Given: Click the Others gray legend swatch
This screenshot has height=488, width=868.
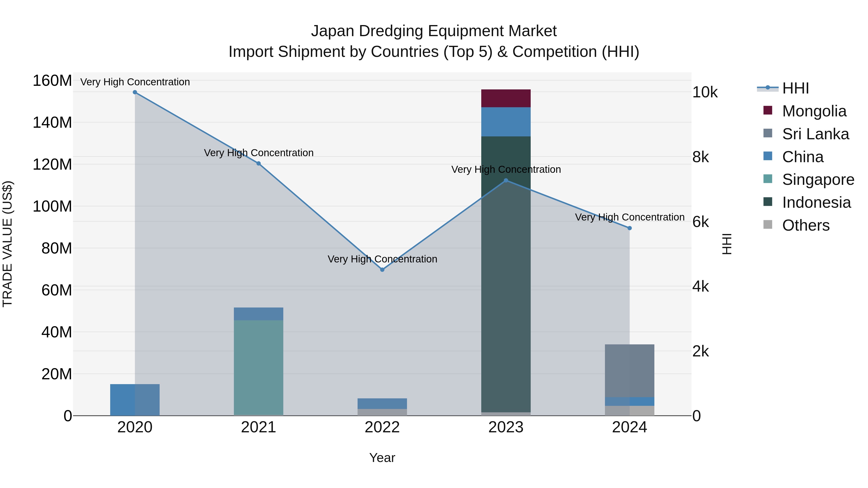Looking at the screenshot, I should point(768,224).
